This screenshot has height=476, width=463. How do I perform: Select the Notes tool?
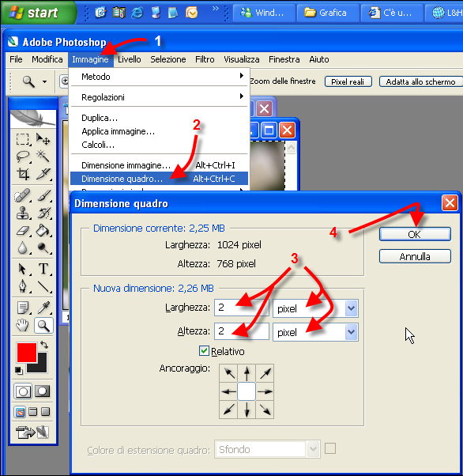pos(23,308)
